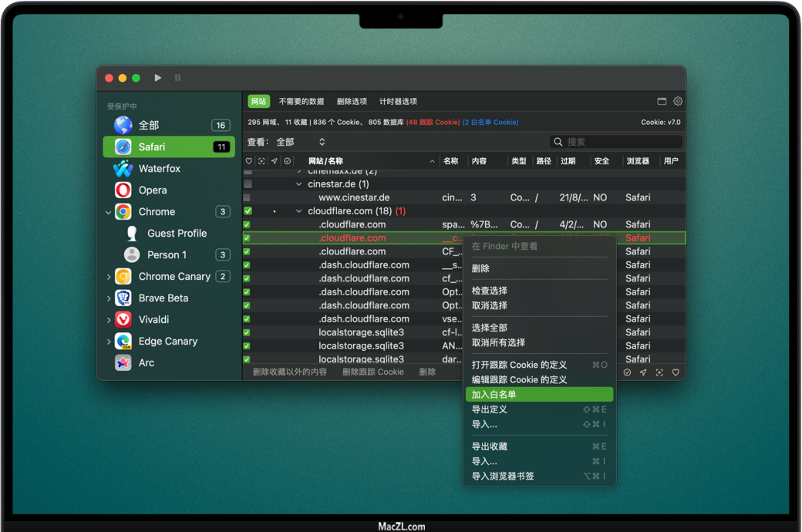802x532 pixels.
Task: Uncheck the cloudflare.com (18) group checkbox
Action: tap(248, 211)
